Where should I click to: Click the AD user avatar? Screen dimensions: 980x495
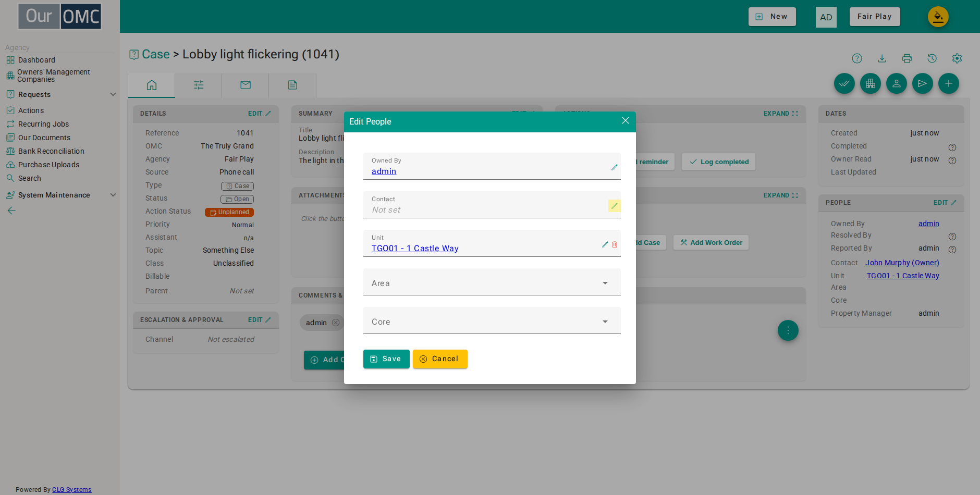[x=826, y=17]
